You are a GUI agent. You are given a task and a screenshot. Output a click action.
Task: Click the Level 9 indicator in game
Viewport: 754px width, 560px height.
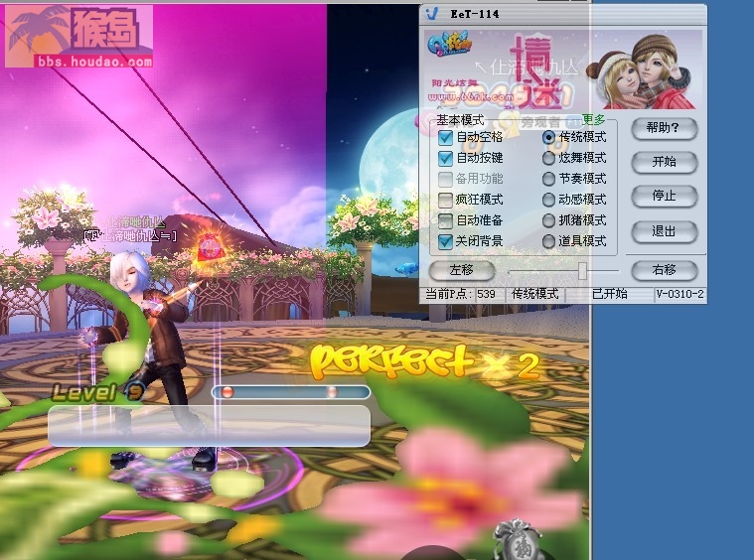tap(97, 392)
